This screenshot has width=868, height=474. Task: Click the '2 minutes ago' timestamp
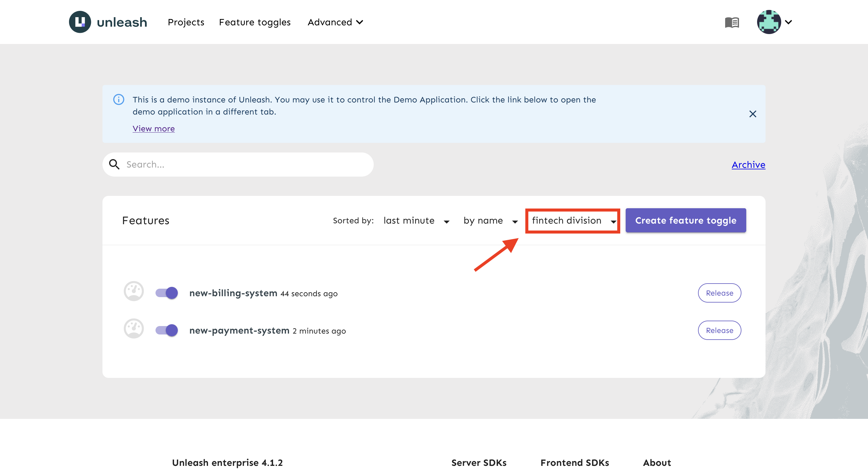(x=319, y=331)
